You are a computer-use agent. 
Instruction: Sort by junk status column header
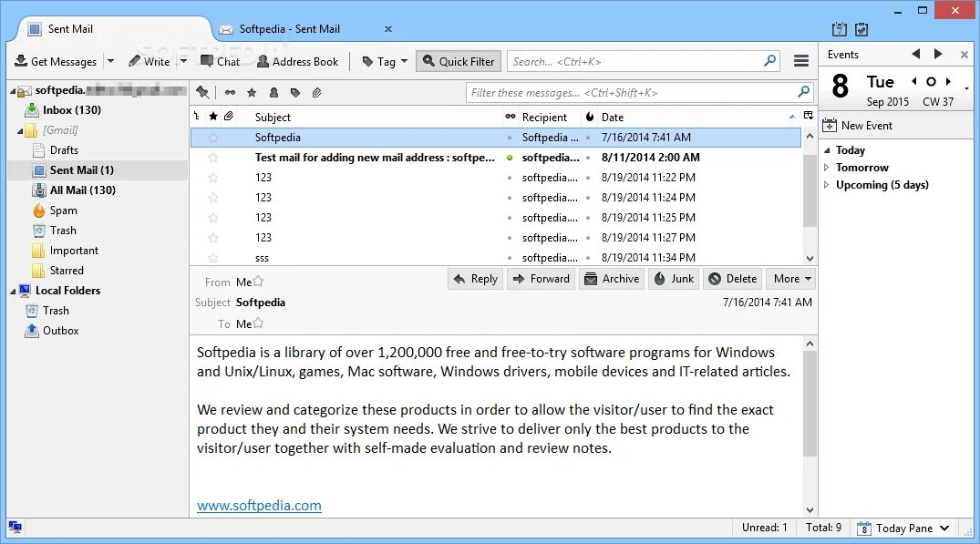pyautogui.click(x=590, y=117)
